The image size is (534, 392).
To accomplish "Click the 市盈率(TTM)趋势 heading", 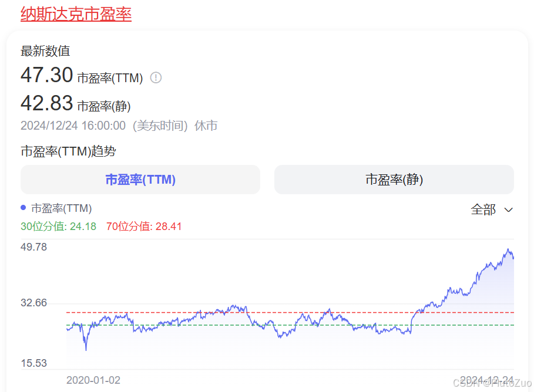I will pos(68,151).
